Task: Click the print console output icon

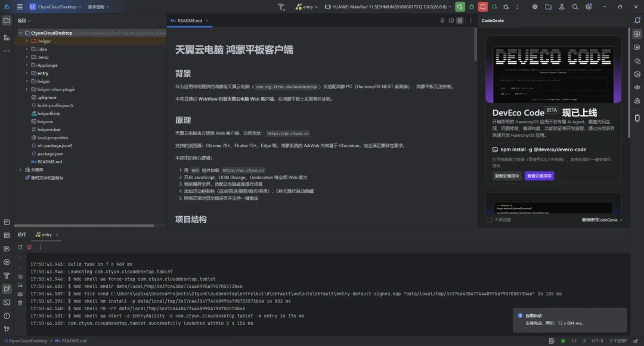Action: 20,294
